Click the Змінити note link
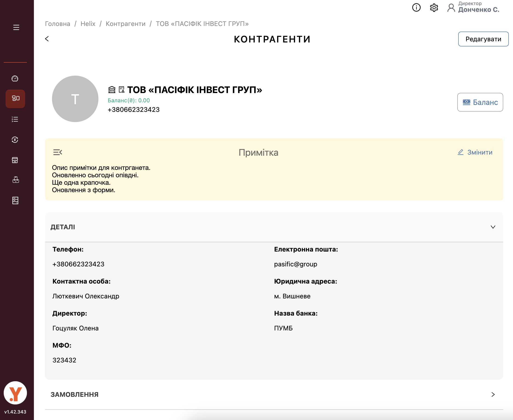 475,152
